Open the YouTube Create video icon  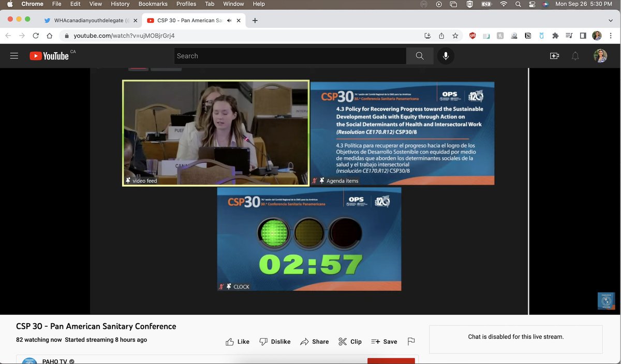[554, 56]
